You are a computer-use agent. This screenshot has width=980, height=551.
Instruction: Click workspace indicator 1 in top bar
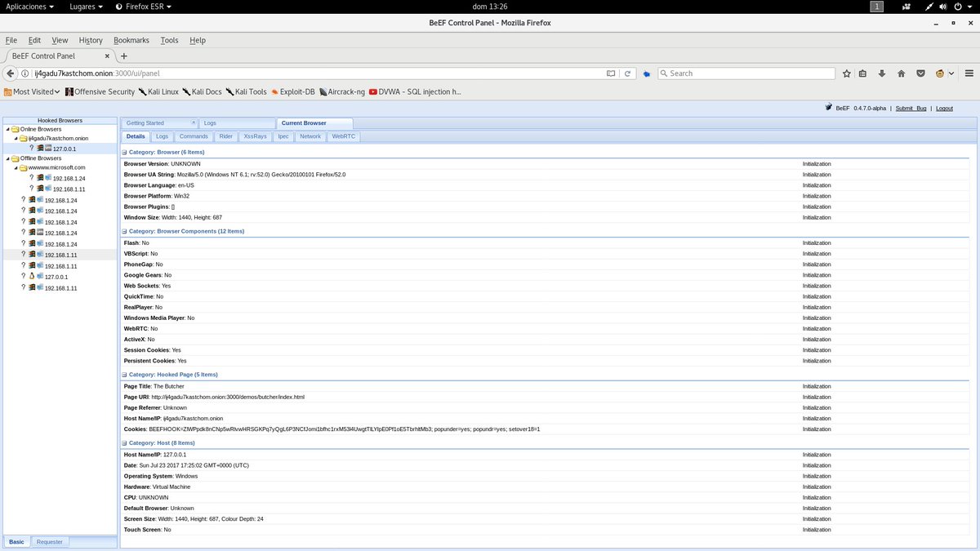point(878,7)
